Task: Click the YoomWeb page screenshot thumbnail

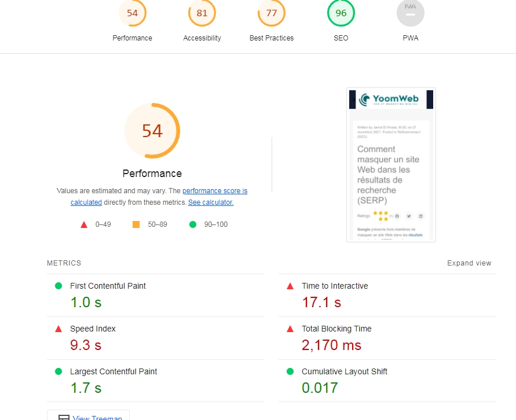Action: [x=391, y=165]
